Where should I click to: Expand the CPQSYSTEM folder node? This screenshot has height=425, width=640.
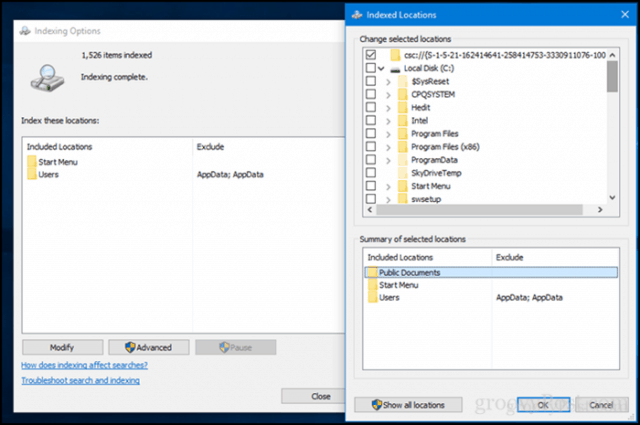coord(389,95)
